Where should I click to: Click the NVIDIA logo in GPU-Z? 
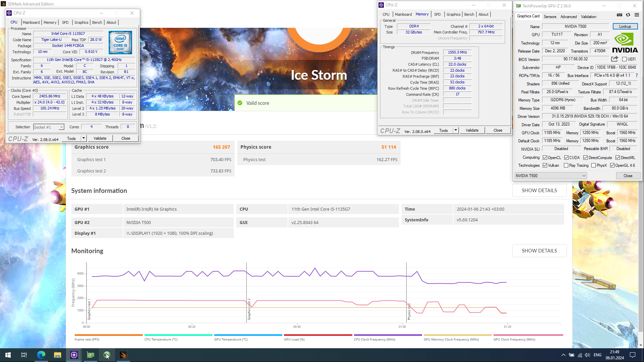(x=625, y=43)
